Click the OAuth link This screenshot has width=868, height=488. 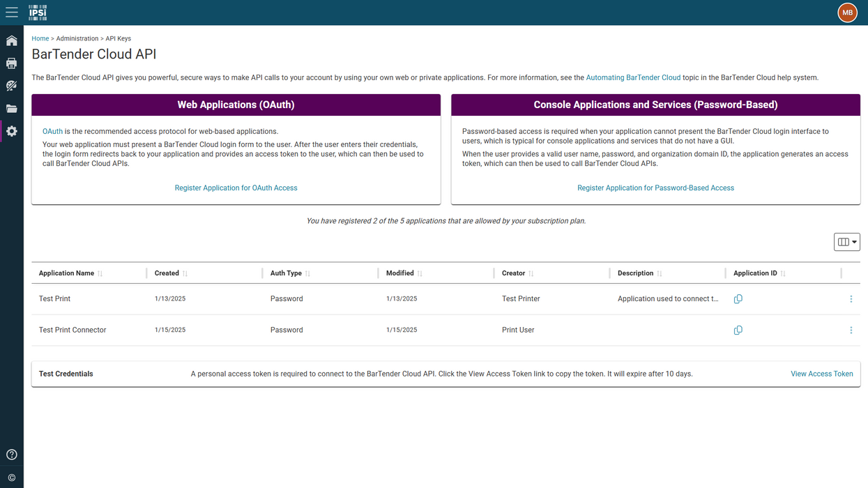[52, 131]
